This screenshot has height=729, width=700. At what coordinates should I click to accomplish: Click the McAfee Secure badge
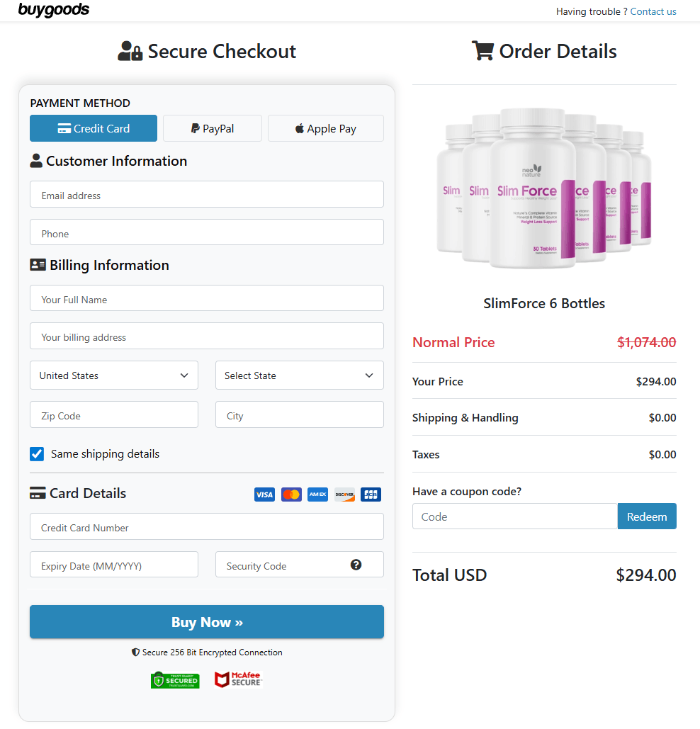(239, 679)
